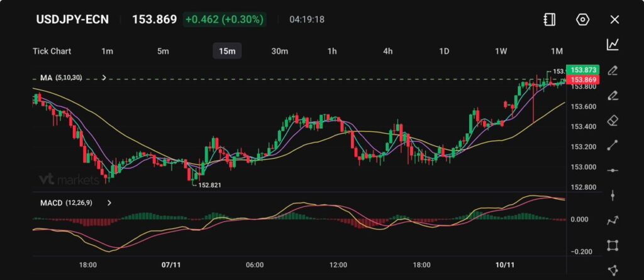Select the trend line drawing tool
The height and width of the screenshot is (280, 644).
[613, 145]
